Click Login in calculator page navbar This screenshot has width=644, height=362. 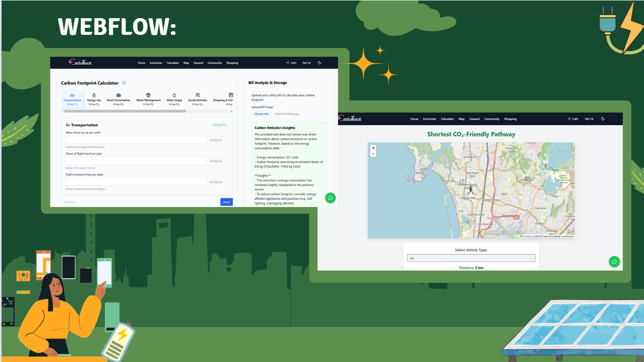(291, 63)
